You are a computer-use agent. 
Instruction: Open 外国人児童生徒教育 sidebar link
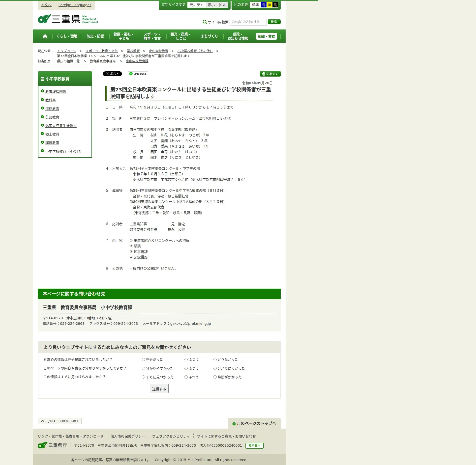(61, 126)
